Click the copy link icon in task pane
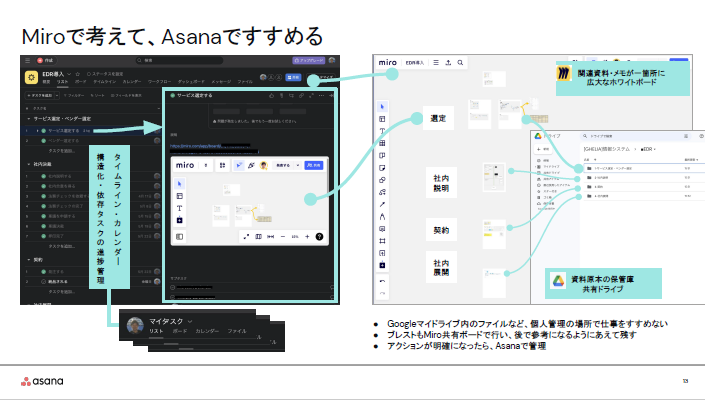 (301, 95)
